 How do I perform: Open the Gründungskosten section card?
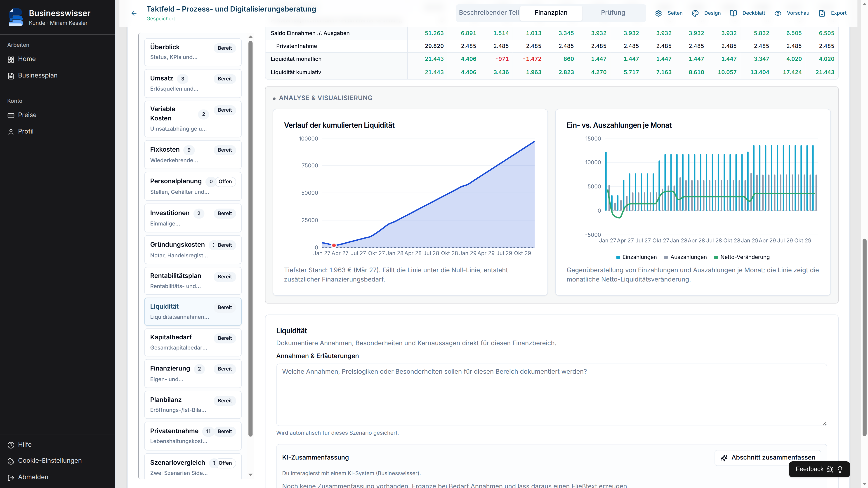pyautogui.click(x=193, y=249)
